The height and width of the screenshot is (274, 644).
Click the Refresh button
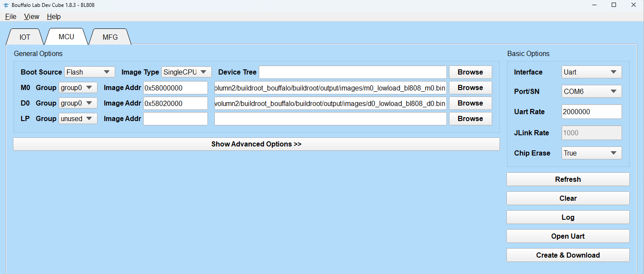coord(568,179)
